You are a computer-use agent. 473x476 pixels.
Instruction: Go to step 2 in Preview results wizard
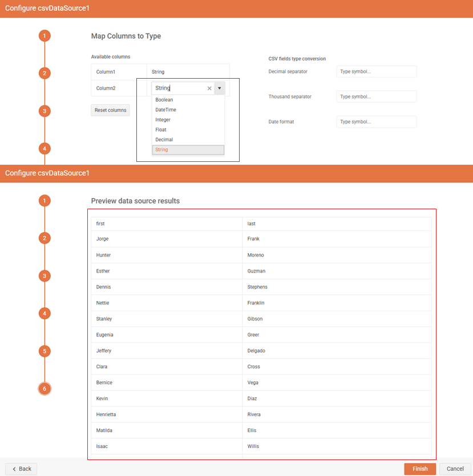[45, 238]
